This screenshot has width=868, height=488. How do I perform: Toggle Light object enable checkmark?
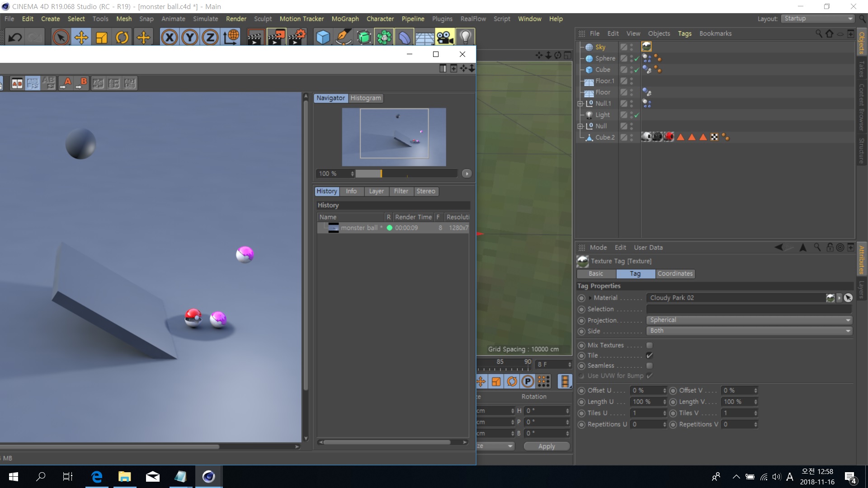[x=637, y=115]
